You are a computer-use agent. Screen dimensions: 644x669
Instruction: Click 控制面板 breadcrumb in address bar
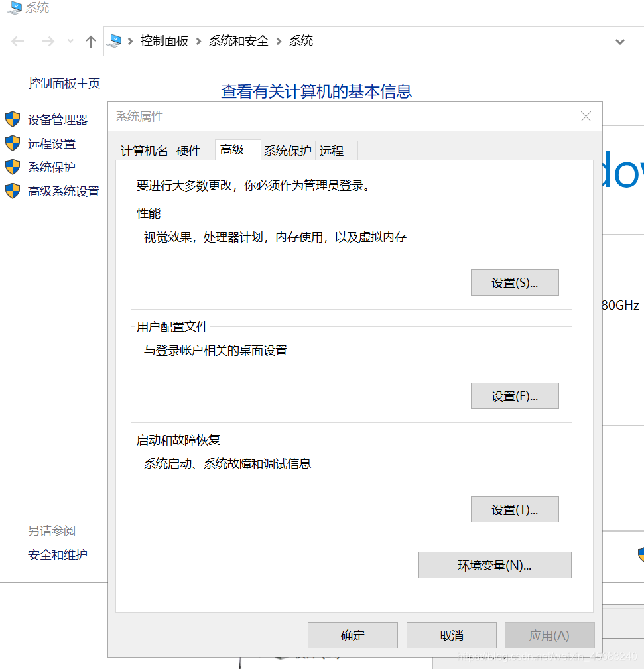pos(164,41)
